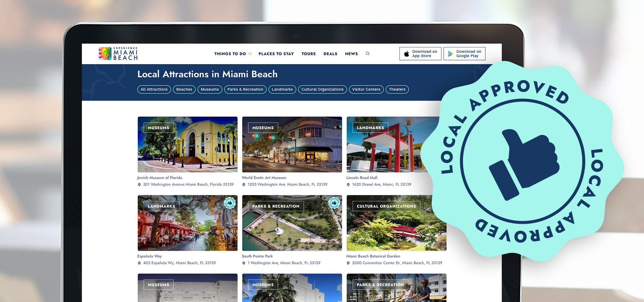Click Miami Beach Botanical Garden title link
The image size is (644, 302).
pos(373,256)
